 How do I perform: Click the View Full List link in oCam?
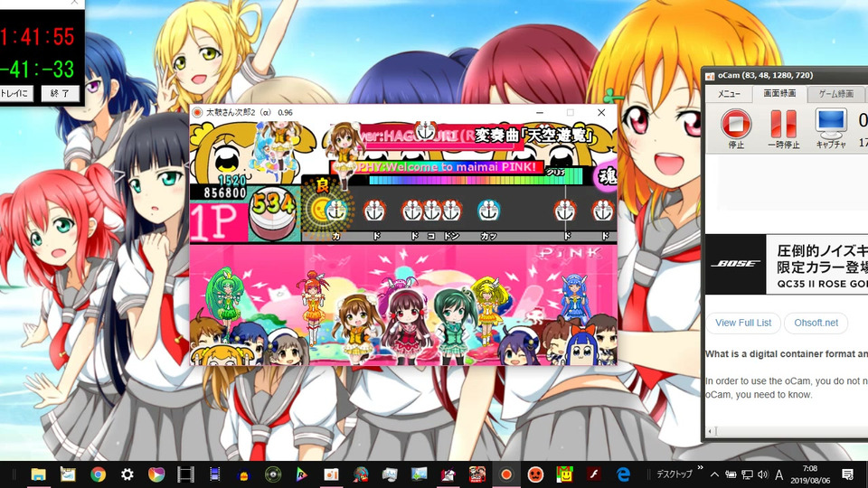(743, 323)
